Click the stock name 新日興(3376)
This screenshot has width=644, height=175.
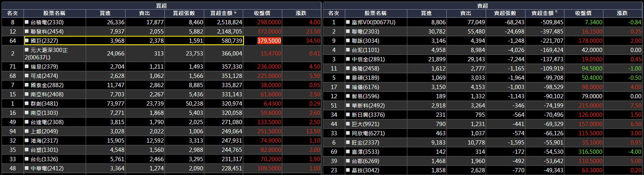368,115
